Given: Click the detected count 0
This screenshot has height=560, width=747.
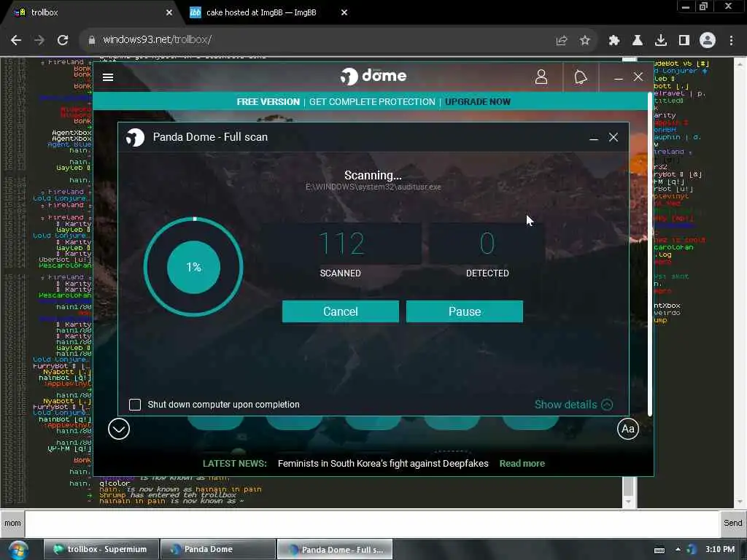Looking at the screenshot, I should [x=487, y=243].
